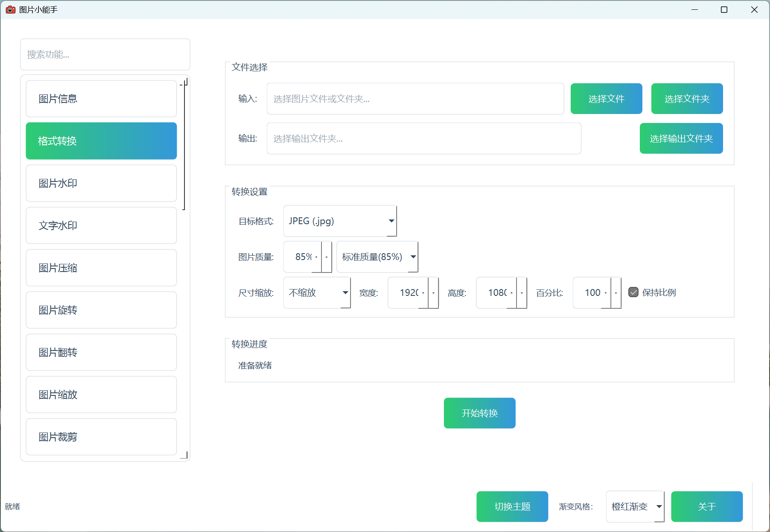Screen dimensions: 770x532
Task: Select 图片信息 in the sidebar
Action: pyautogui.click(x=101, y=99)
